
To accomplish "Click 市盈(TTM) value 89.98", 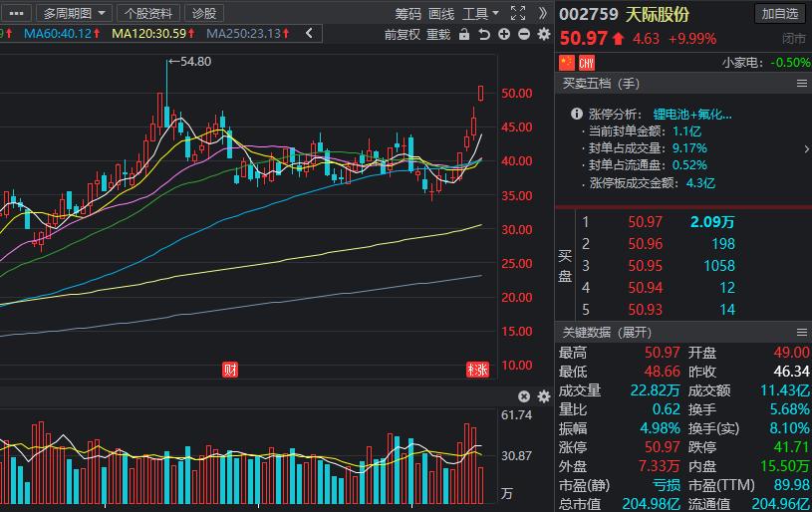I will pos(792,485).
